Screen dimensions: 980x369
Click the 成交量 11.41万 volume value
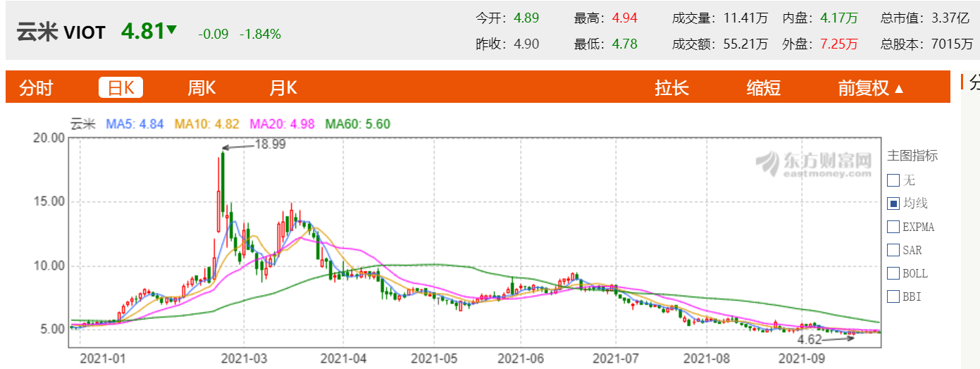(746, 18)
